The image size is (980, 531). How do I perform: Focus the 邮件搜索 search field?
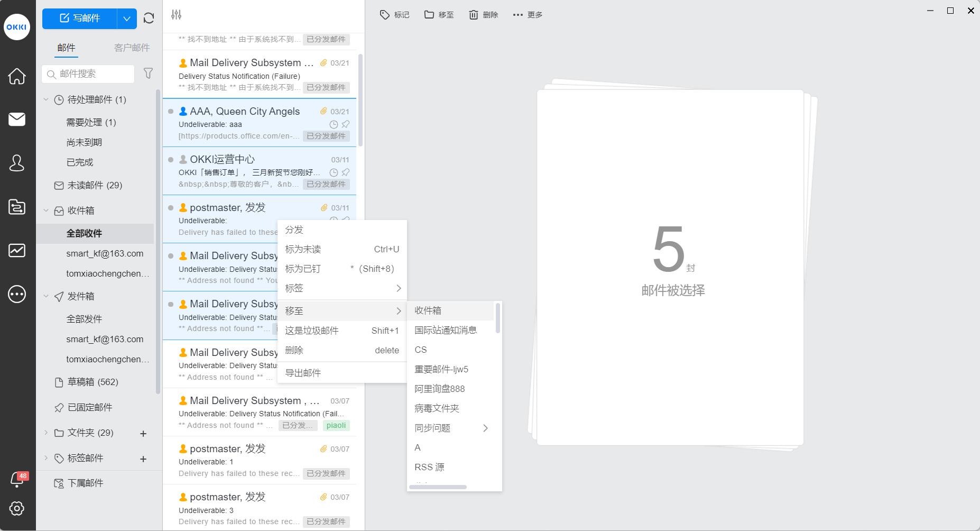tap(88, 74)
